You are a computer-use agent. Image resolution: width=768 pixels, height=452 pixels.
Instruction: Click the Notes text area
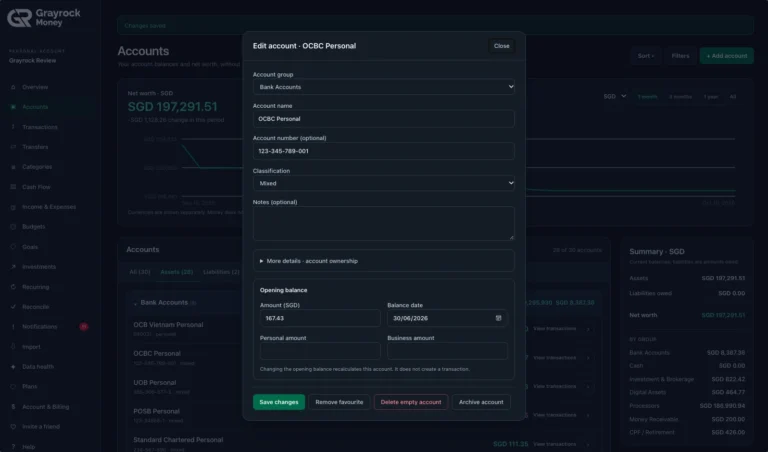384,223
